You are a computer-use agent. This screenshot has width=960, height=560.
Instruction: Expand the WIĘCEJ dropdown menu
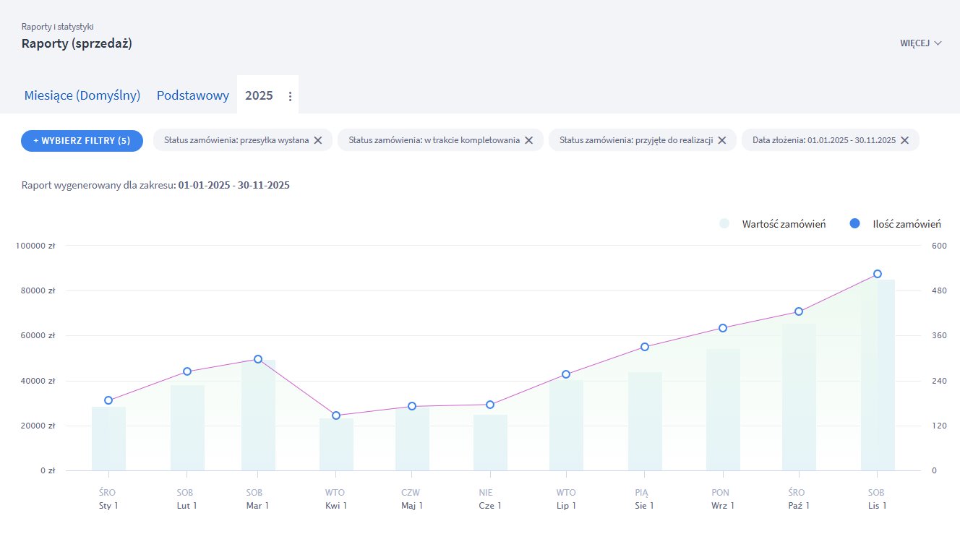coord(920,43)
